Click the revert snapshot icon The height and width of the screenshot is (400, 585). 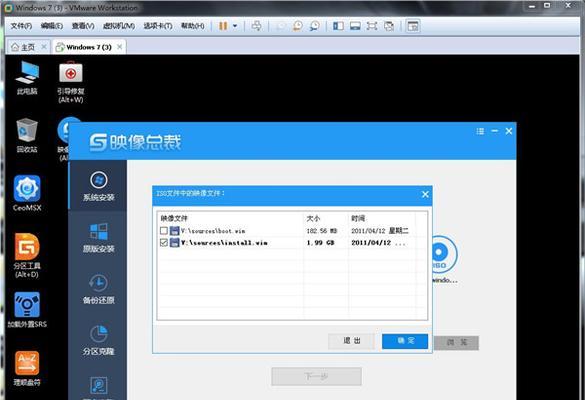point(298,26)
